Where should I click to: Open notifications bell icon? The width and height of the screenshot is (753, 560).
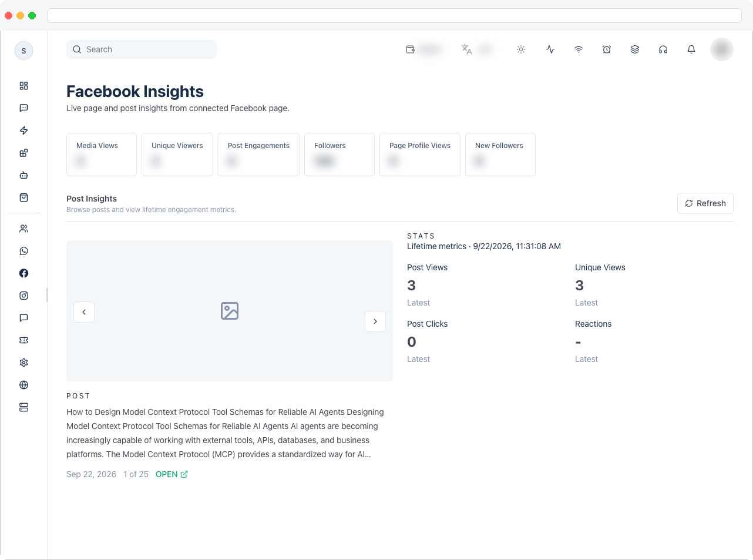click(691, 49)
